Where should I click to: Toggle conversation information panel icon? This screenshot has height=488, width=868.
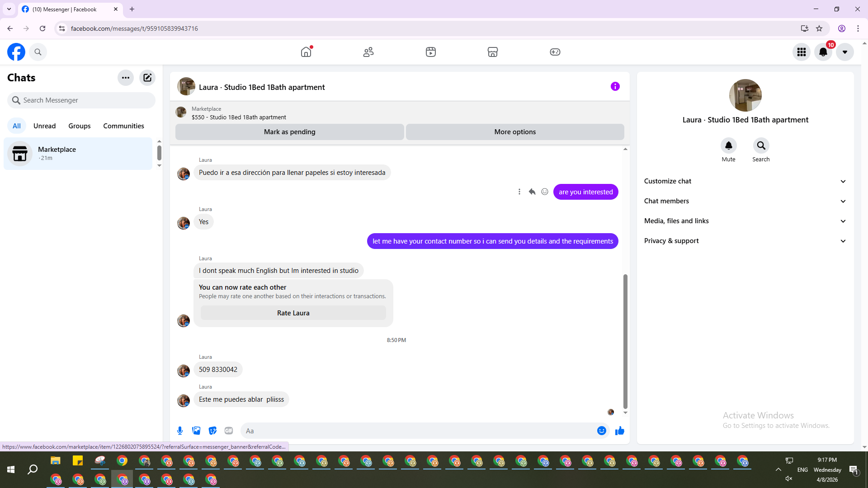tap(615, 86)
